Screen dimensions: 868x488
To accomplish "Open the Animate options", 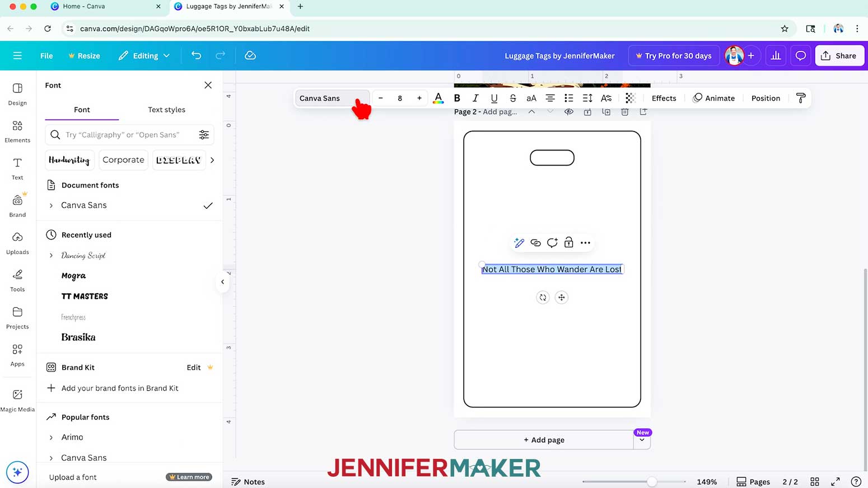I will 713,98.
